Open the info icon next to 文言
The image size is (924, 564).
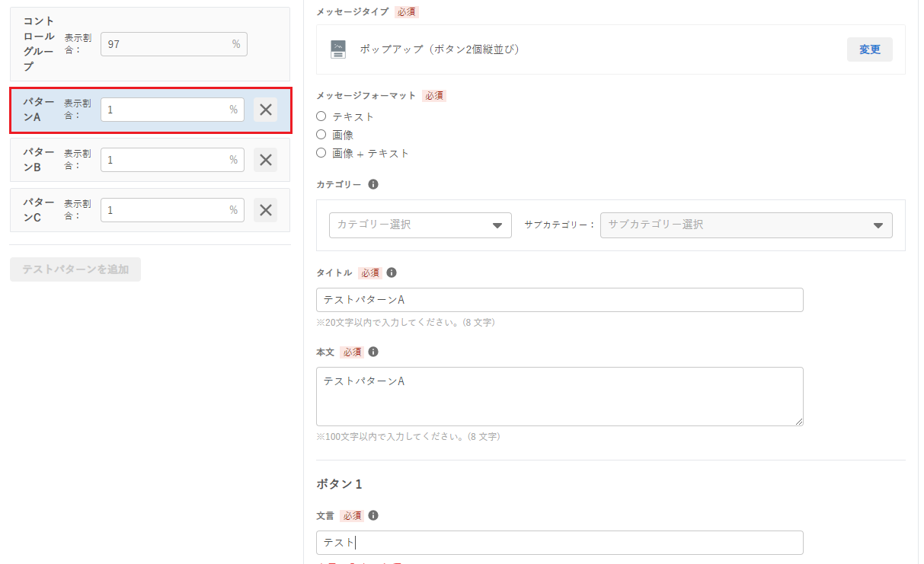point(373,515)
